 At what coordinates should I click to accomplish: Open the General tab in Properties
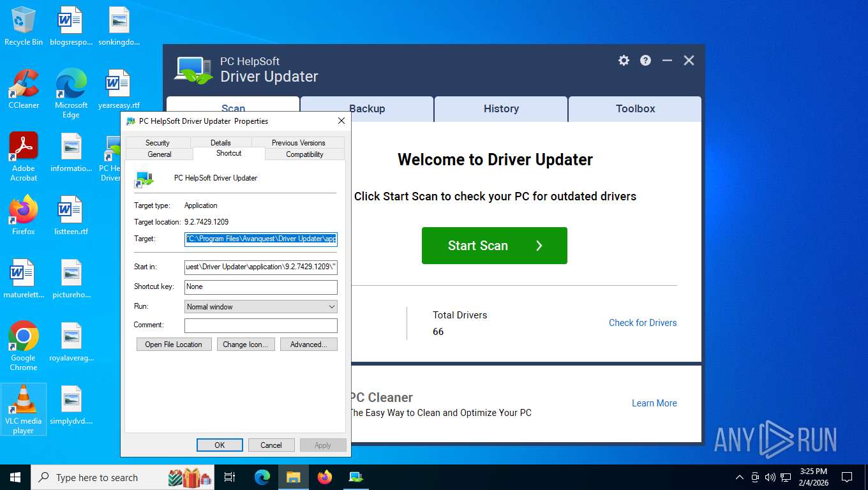[x=160, y=154]
